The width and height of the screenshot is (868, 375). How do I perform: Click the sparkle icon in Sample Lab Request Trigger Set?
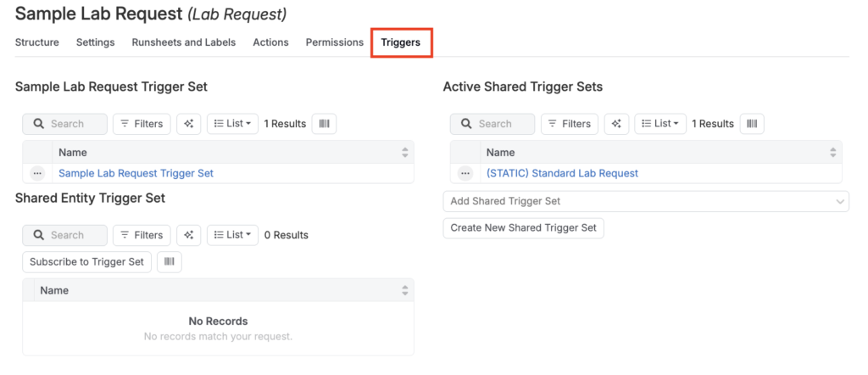point(189,124)
